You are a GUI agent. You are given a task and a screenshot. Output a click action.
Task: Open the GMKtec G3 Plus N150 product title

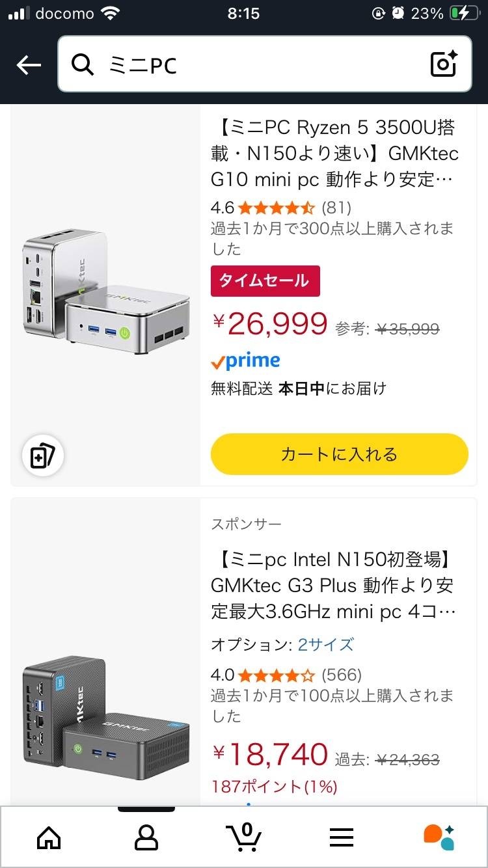(333, 586)
